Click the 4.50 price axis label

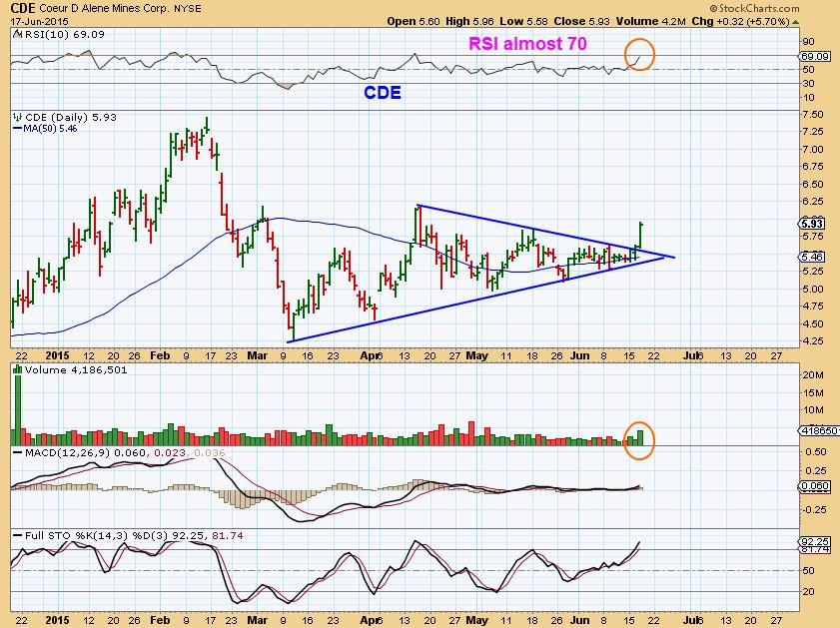[x=813, y=323]
